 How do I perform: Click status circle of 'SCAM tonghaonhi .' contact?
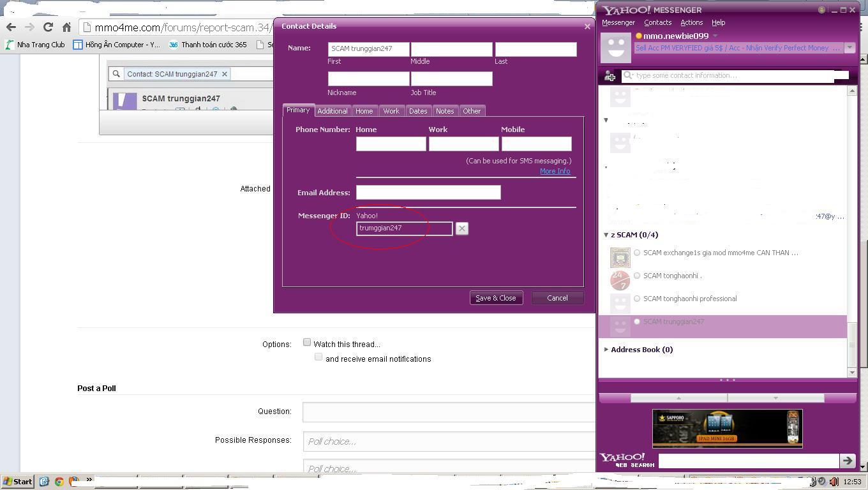(x=637, y=276)
